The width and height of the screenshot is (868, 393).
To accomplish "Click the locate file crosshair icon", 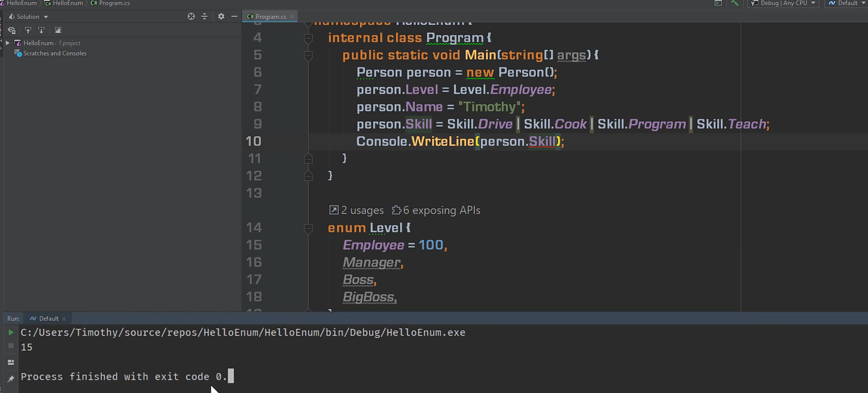I will pos(191,16).
